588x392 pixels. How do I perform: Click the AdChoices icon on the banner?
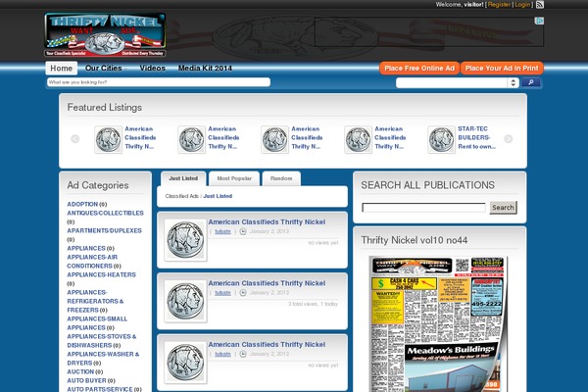click(x=539, y=21)
